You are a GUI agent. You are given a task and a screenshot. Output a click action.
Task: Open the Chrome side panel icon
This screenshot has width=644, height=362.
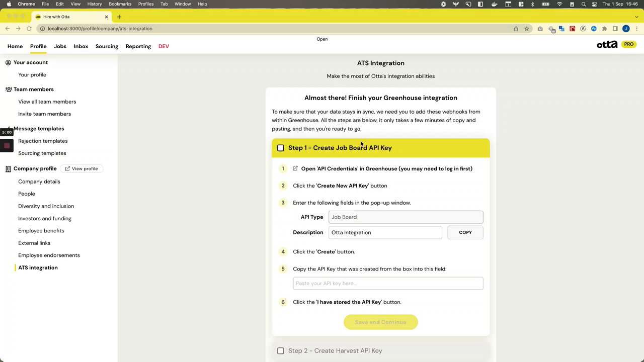click(x=615, y=29)
